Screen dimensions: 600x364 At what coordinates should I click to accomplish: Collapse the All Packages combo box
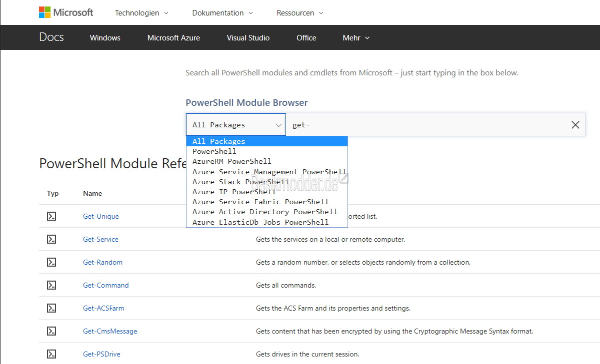coord(236,125)
